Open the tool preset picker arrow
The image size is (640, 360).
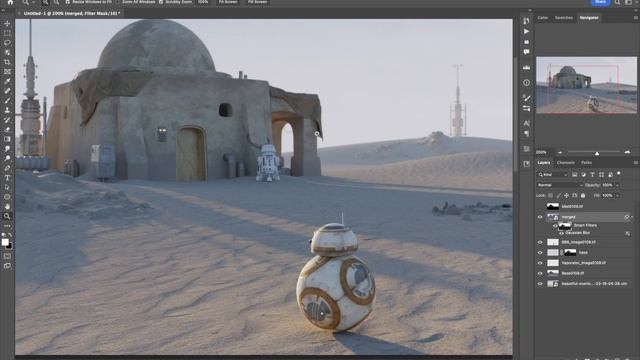pyautogui.click(x=33, y=2)
